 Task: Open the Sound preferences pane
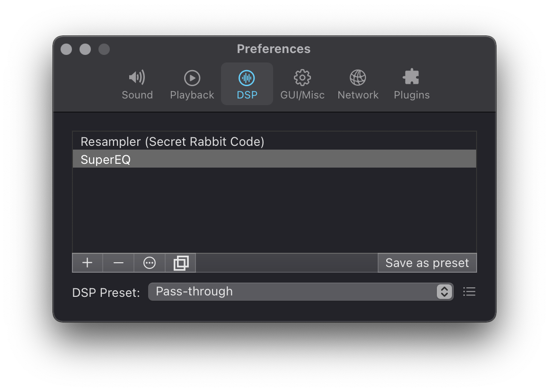coord(137,84)
